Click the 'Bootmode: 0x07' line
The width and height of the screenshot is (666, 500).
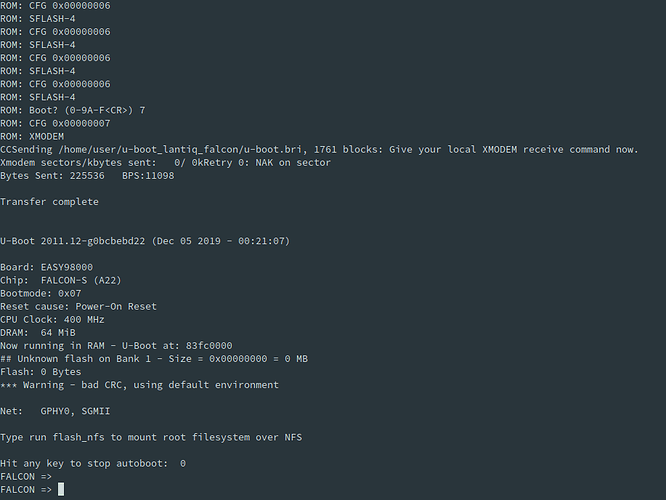(x=41, y=294)
